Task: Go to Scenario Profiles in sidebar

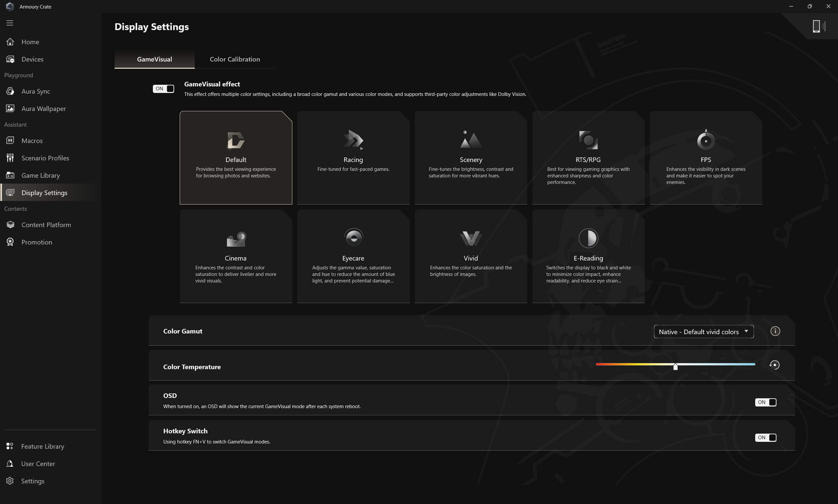Action: [45, 158]
